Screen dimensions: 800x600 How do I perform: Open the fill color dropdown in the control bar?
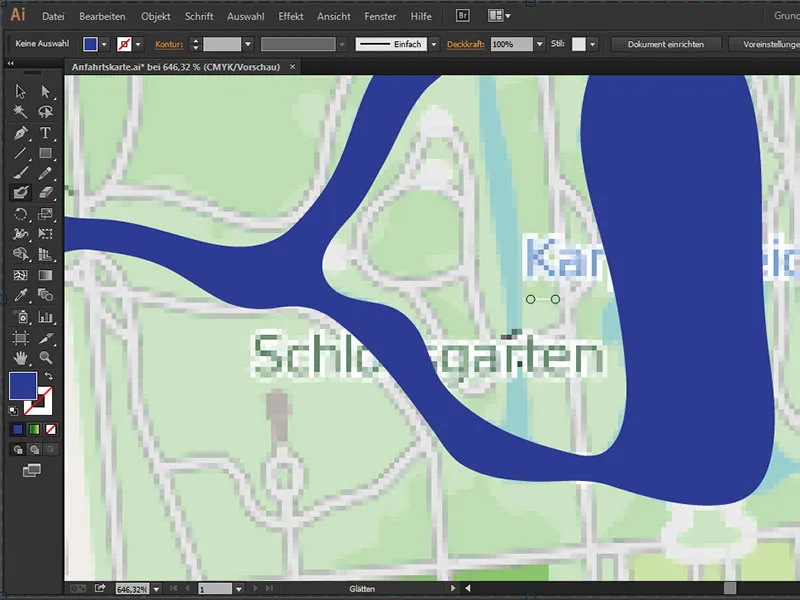point(104,44)
